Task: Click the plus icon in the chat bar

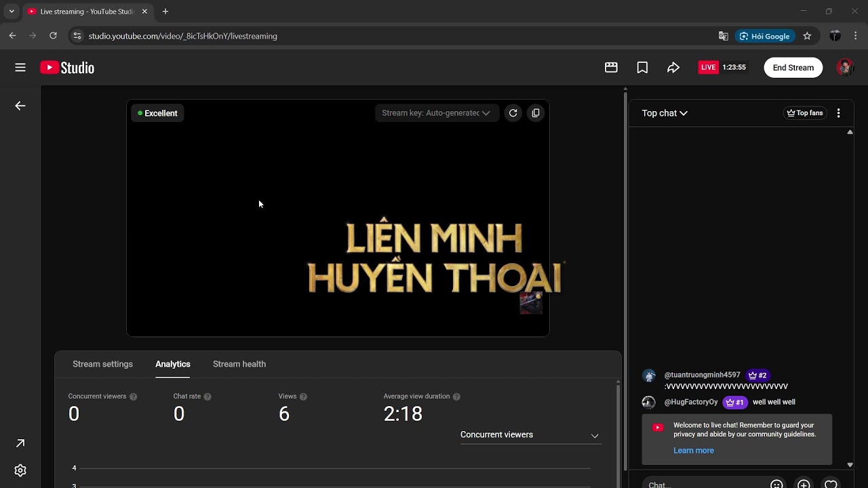Action: click(804, 485)
